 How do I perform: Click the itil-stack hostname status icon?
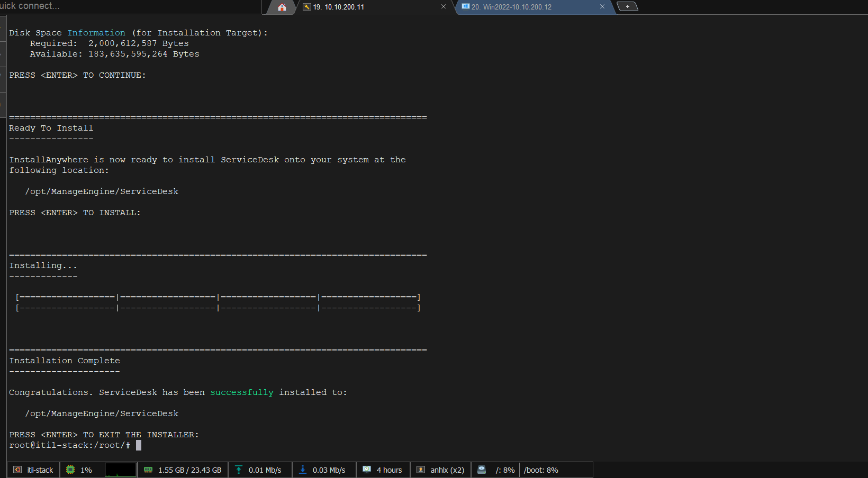[x=17, y=470]
